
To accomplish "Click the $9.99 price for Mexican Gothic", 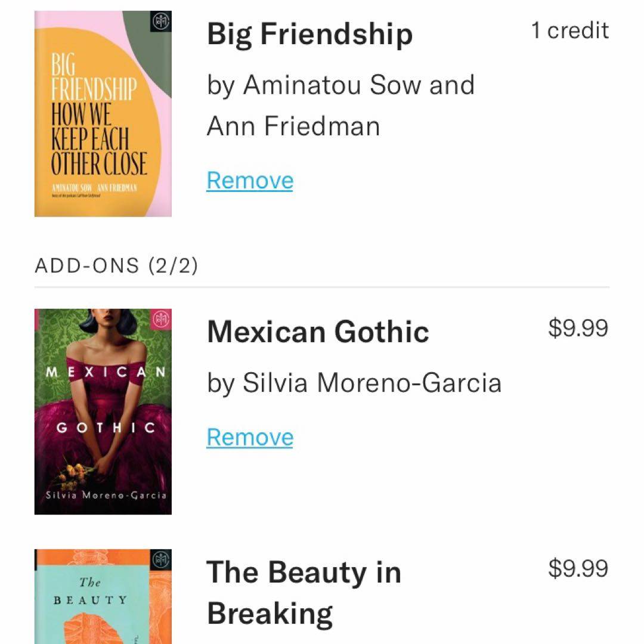I will coord(578,328).
